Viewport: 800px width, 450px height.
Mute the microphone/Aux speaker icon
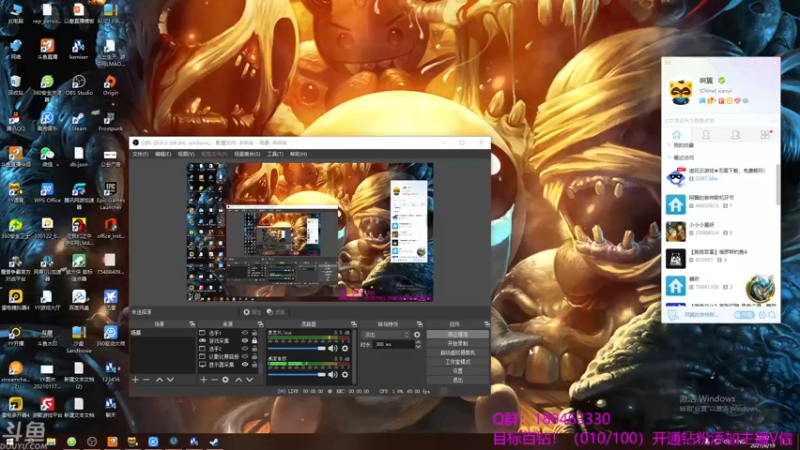[333, 348]
